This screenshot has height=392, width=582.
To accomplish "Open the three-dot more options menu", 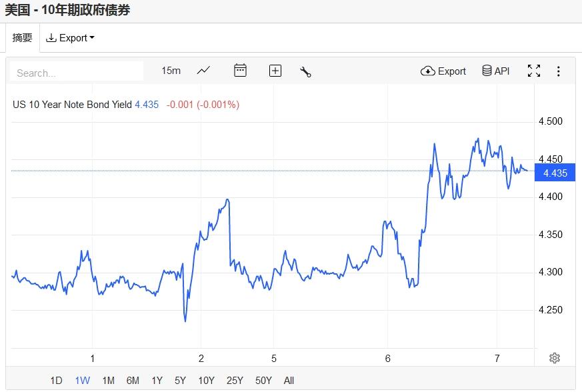I will (x=558, y=71).
